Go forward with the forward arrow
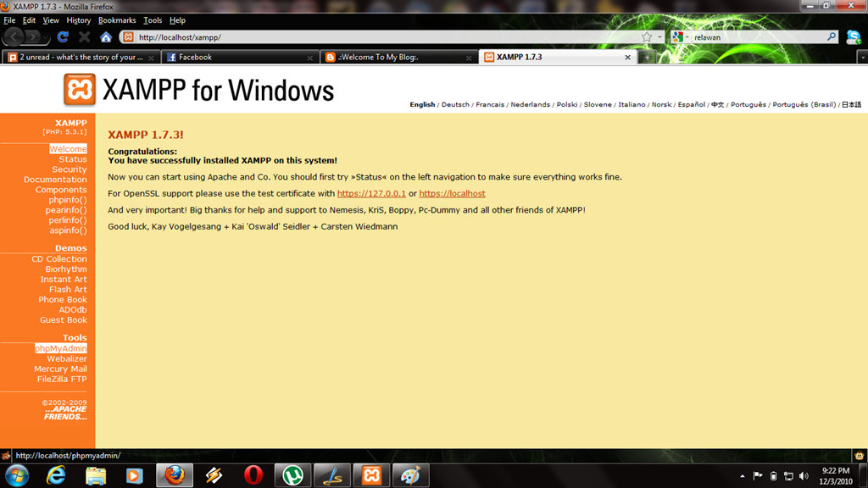 34,37
